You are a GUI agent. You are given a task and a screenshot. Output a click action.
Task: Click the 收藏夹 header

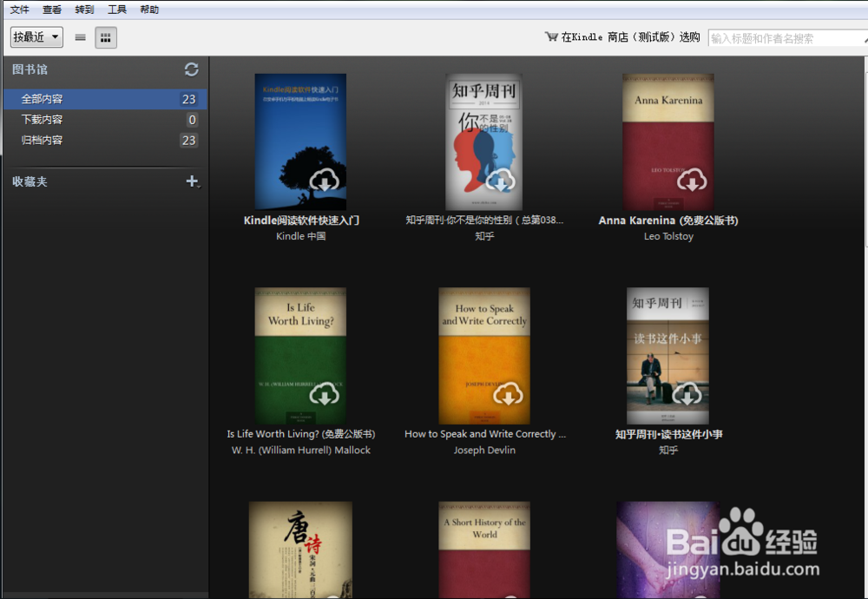tap(30, 181)
